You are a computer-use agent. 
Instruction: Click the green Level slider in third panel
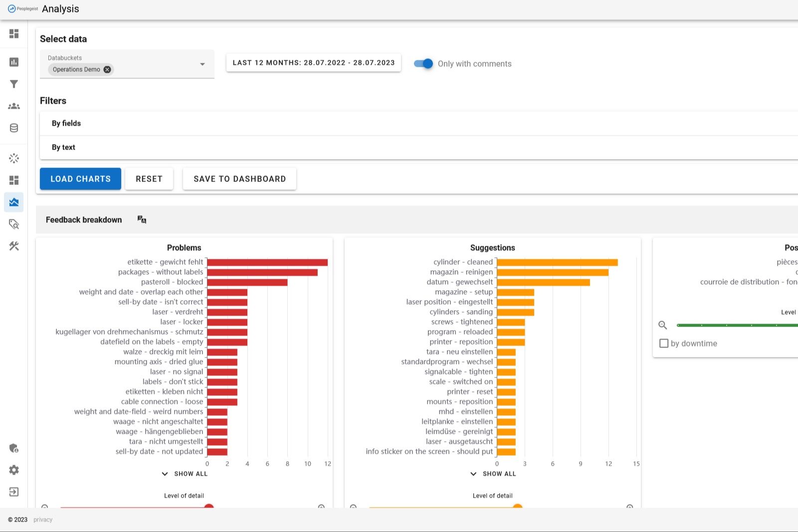tap(737, 325)
